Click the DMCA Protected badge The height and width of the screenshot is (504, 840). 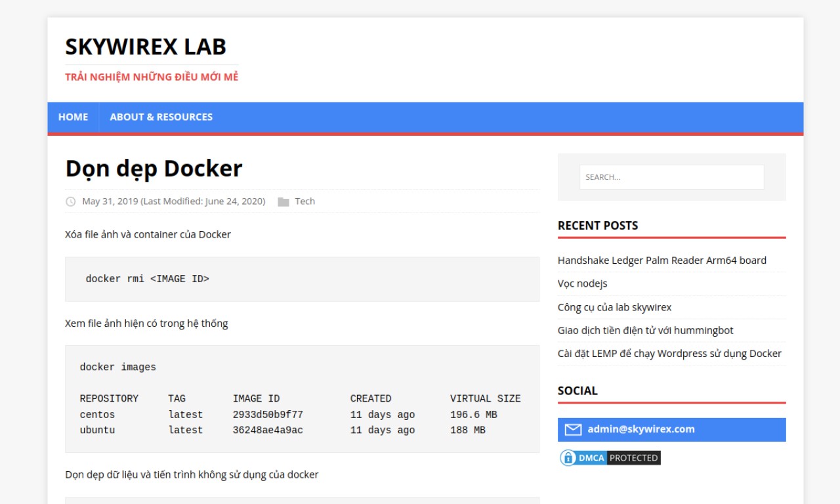click(610, 458)
